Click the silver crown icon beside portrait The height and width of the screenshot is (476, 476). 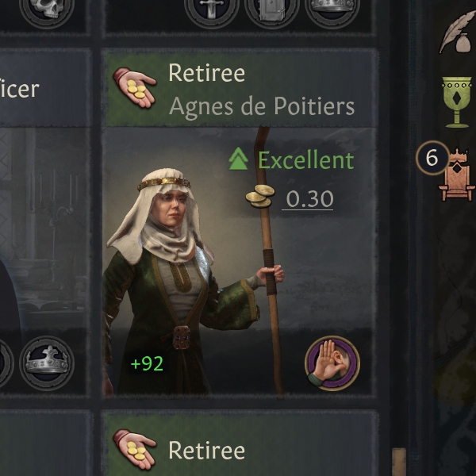(x=47, y=363)
